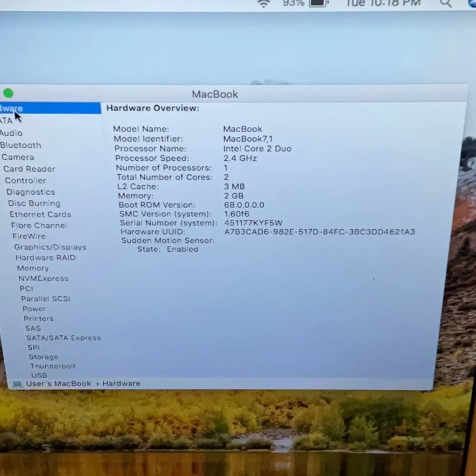Click the Tue 10:18 PM clock

click(x=383, y=3)
